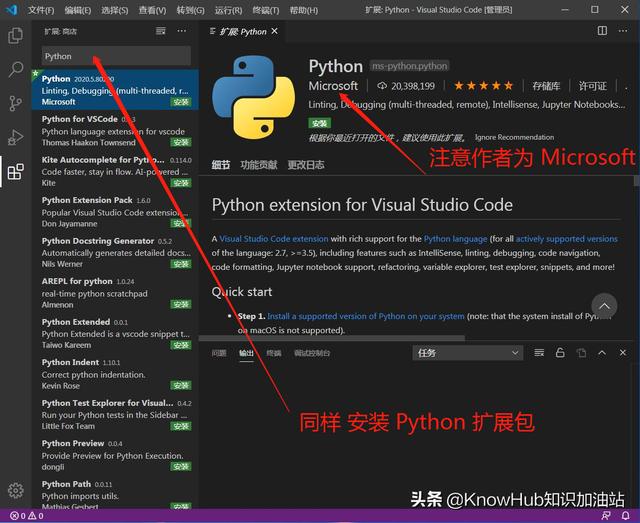Open the Visual Studio Code extension link
This screenshot has height=523, width=640.
pyautogui.click(x=274, y=239)
